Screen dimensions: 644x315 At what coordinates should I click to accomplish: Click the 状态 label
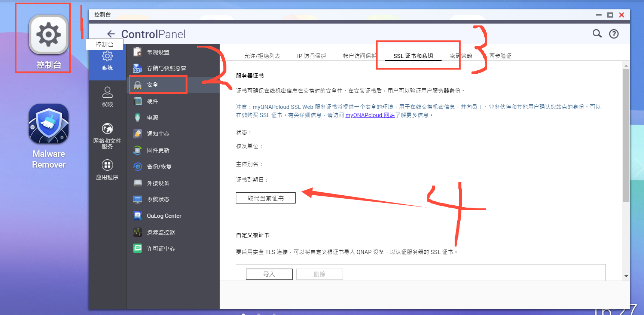click(x=244, y=132)
